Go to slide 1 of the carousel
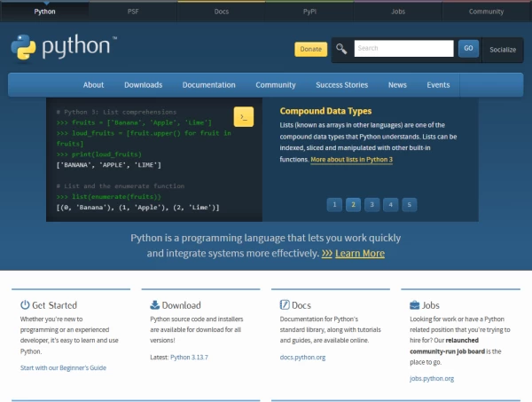The height and width of the screenshot is (402, 532). [333, 204]
